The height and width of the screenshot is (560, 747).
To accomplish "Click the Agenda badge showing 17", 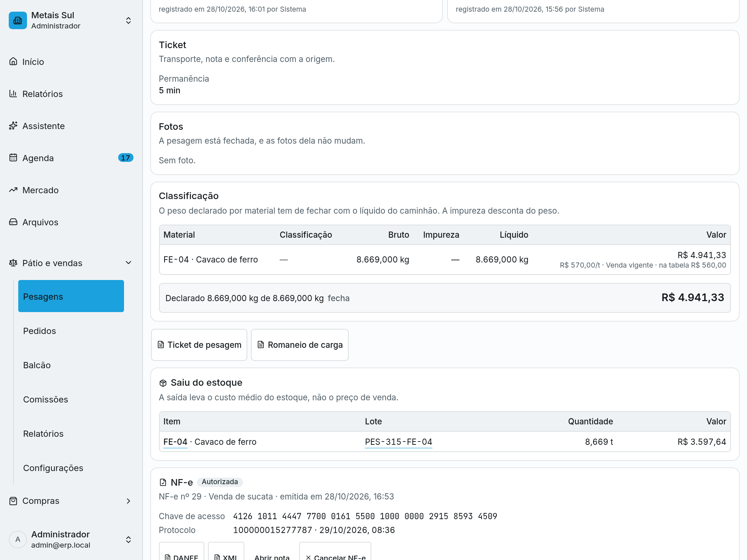I will pos(125,157).
